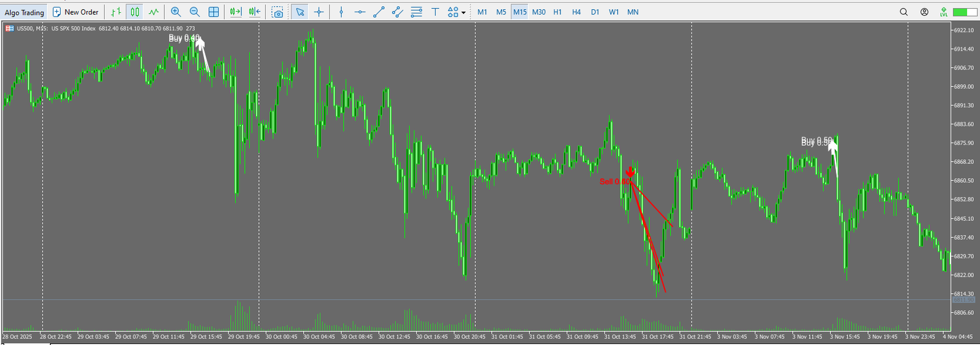This screenshot has width=980, height=345.
Task: Zoom in on the chart
Action: click(x=176, y=12)
